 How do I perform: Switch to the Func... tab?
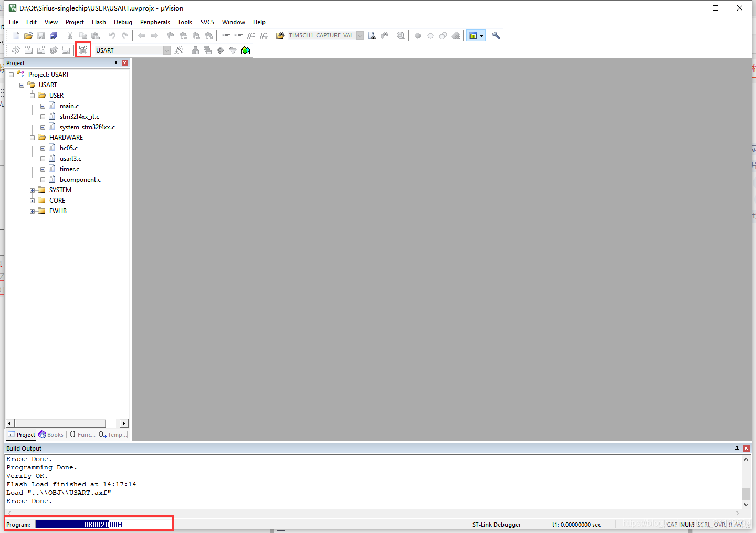[82, 435]
